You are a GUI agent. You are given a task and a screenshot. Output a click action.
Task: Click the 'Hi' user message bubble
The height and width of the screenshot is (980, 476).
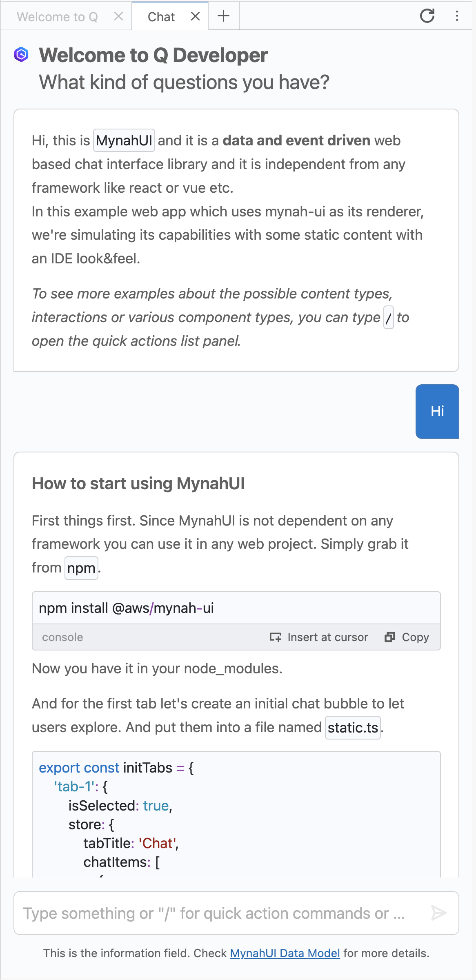click(x=437, y=411)
